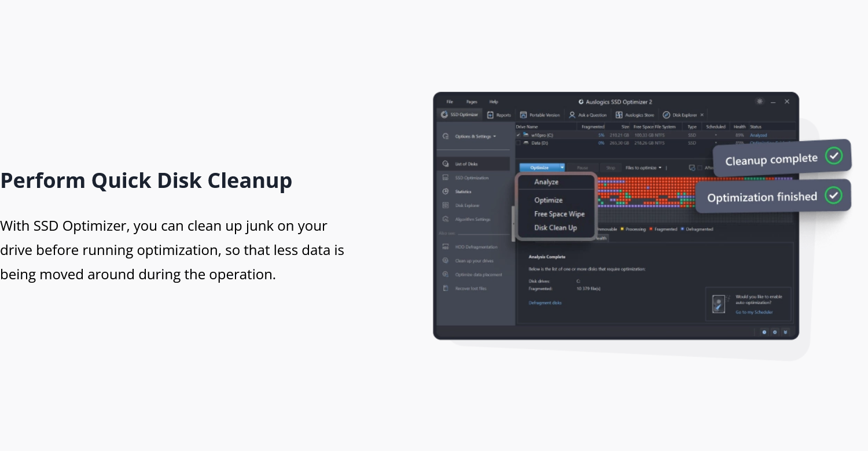
Task: Click the clock icon in bottom status bar
Action: click(764, 332)
